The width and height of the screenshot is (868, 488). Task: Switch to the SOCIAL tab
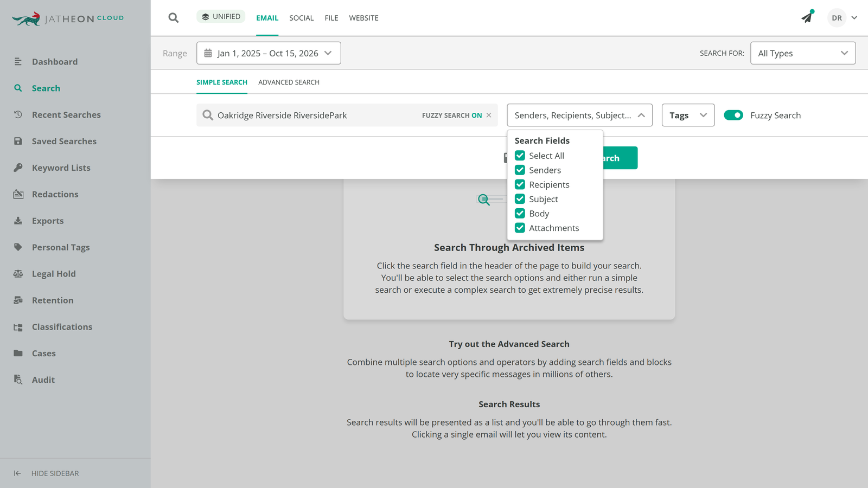tap(302, 18)
